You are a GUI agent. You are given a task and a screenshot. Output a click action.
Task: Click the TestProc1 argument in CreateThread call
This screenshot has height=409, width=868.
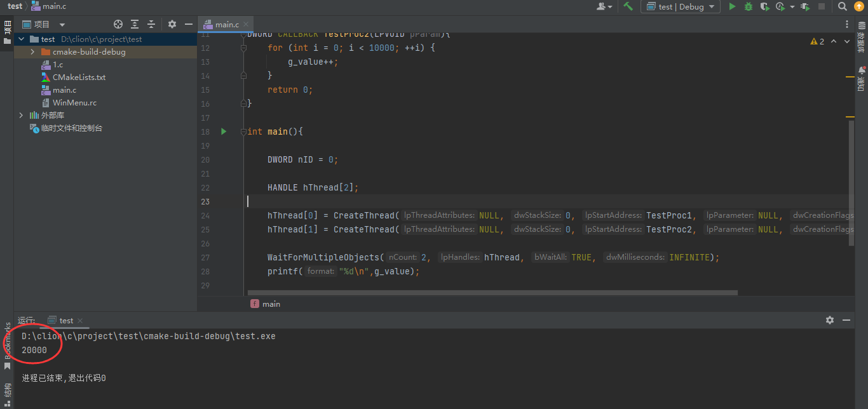(669, 215)
